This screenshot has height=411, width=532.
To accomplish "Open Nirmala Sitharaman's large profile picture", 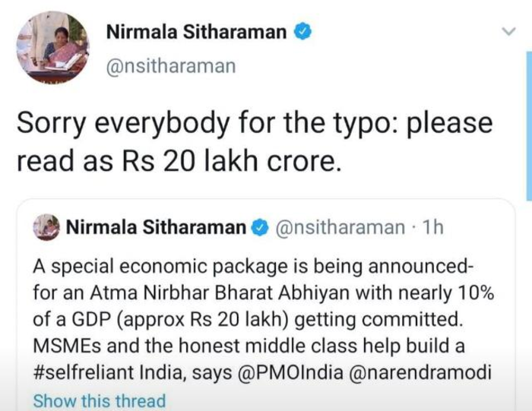I will [52, 47].
